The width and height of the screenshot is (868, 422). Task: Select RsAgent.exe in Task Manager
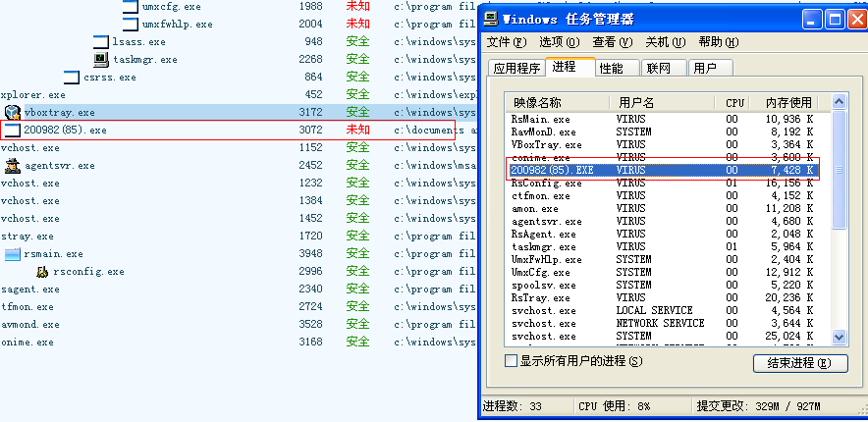point(662,234)
